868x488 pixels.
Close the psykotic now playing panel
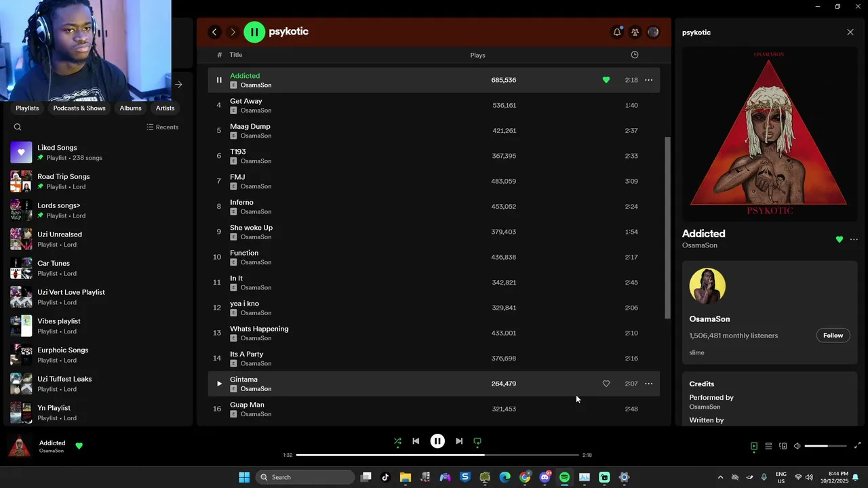[x=850, y=32]
